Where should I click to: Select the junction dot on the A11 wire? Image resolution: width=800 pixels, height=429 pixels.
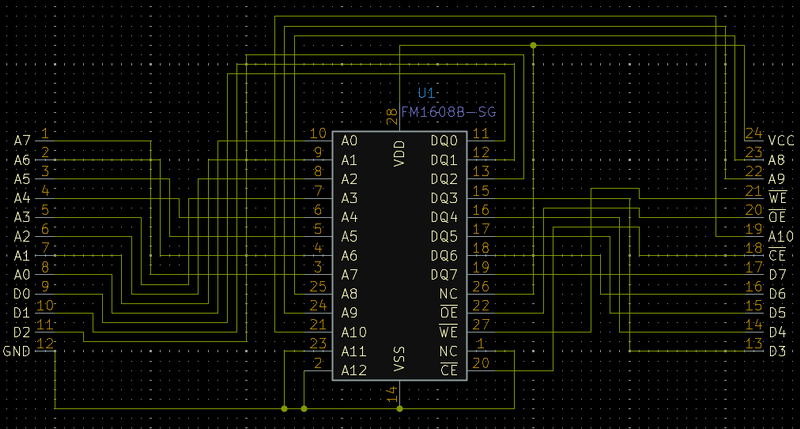click(284, 409)
